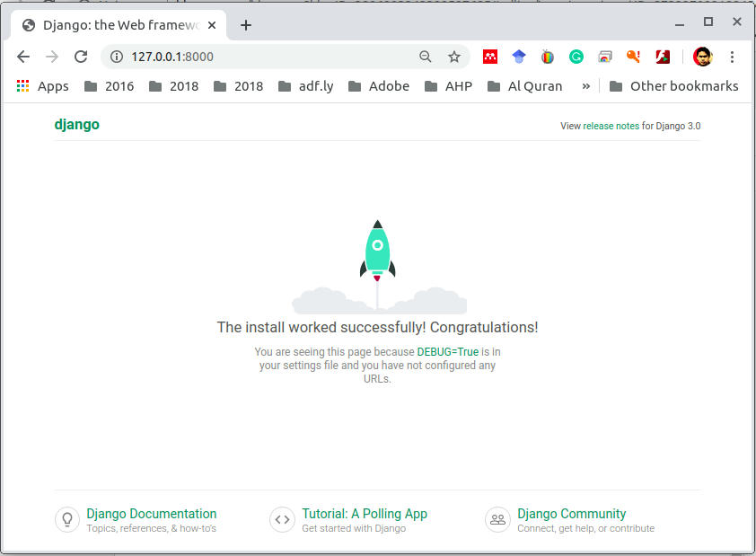Open the zoom magnifier in address bar
Screen dimensions: 756x556
[426, 57]
